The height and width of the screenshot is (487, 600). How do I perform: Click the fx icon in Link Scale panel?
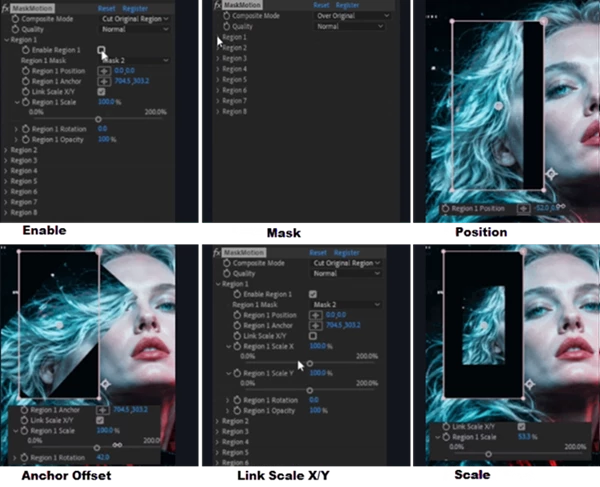tap(217, 252)
